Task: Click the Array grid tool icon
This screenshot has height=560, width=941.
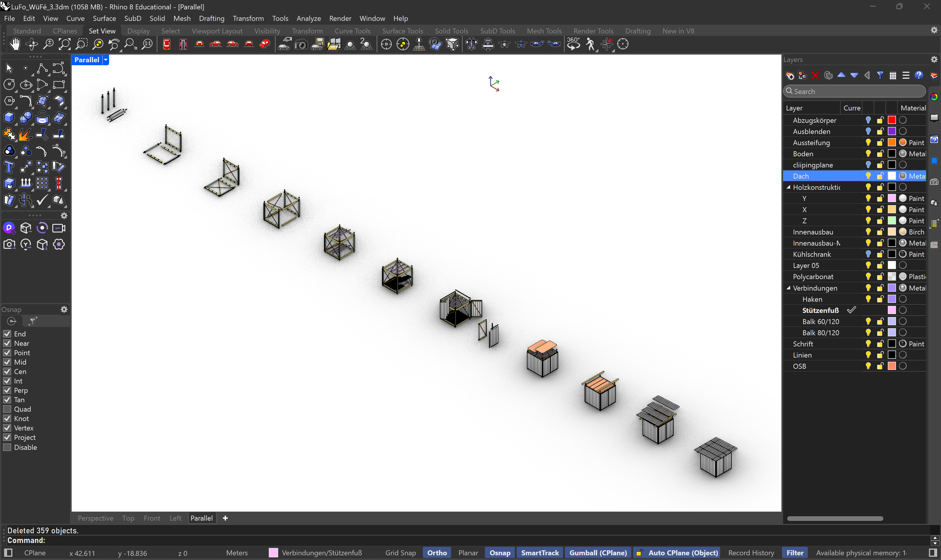Action: tap(42, 183)
